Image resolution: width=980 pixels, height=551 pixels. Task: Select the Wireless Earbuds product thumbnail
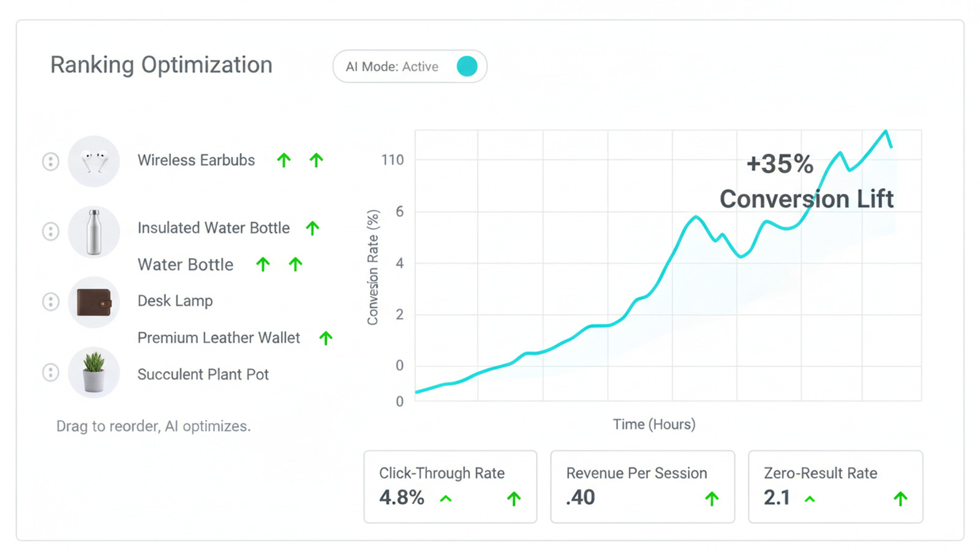94,162
